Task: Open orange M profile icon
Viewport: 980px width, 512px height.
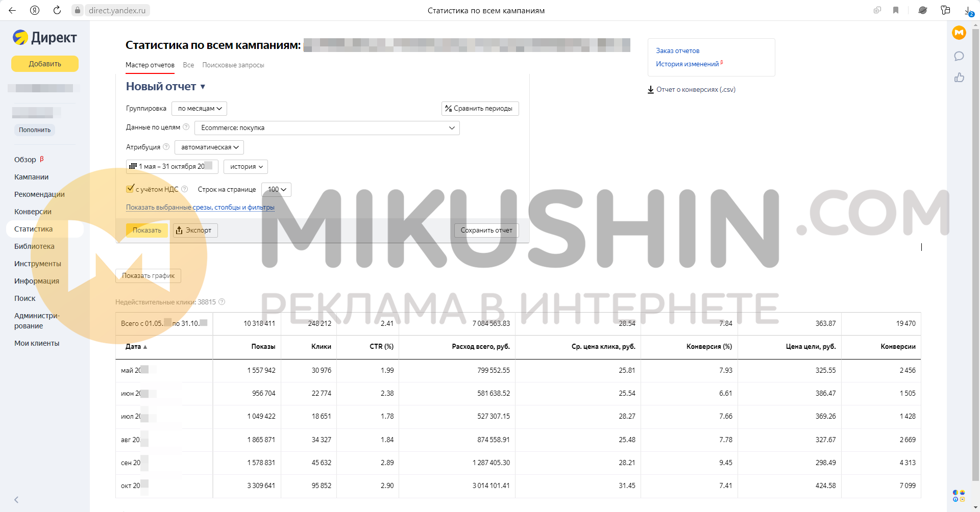Action: pyautogui.click(x=959, y=33)
